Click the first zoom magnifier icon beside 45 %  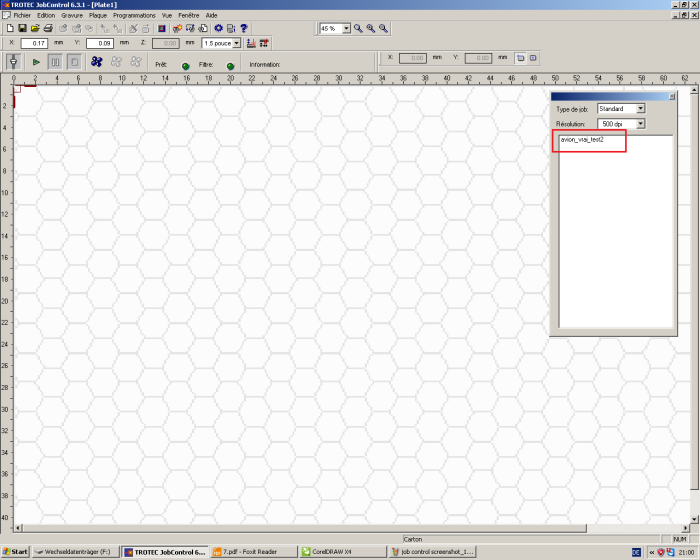coord(358,28)
